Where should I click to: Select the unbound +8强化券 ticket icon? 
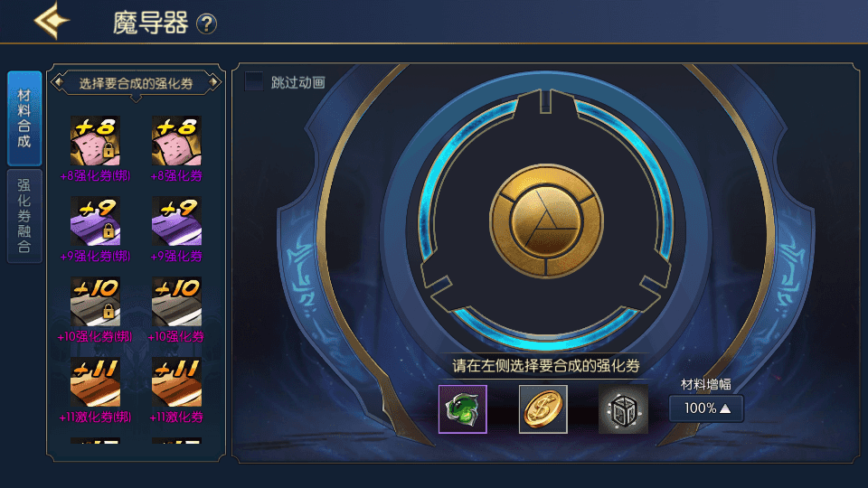click(176, 141)
